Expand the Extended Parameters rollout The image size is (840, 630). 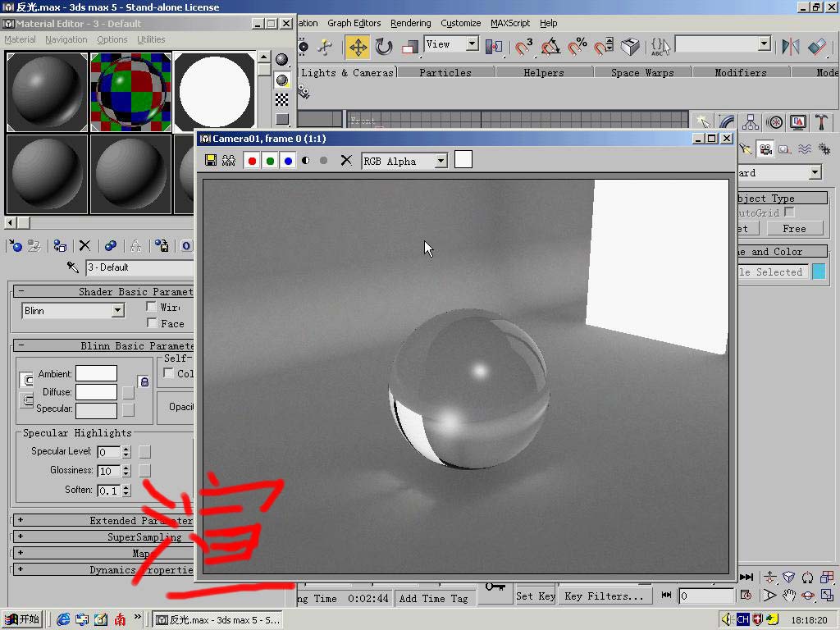[21, 520]
